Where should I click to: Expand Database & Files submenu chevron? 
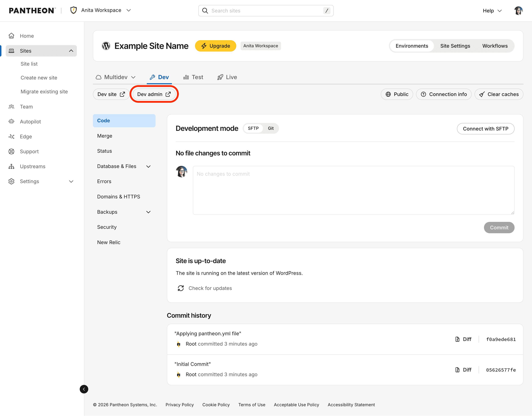(148, 166)
